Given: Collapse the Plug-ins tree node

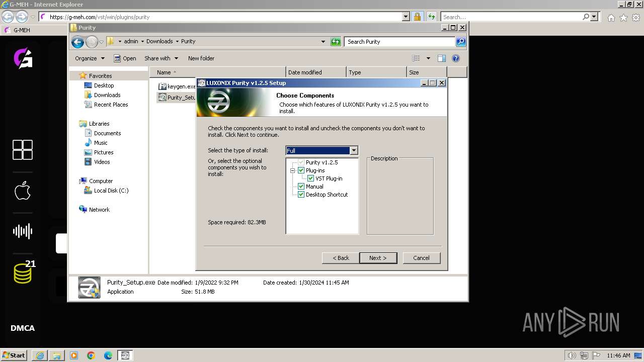Looking at the screenshot, I should tap(292, 170).
